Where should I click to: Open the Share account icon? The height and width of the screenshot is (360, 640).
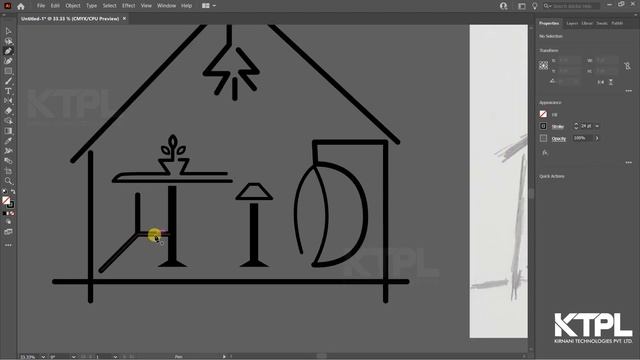[504, 6]
